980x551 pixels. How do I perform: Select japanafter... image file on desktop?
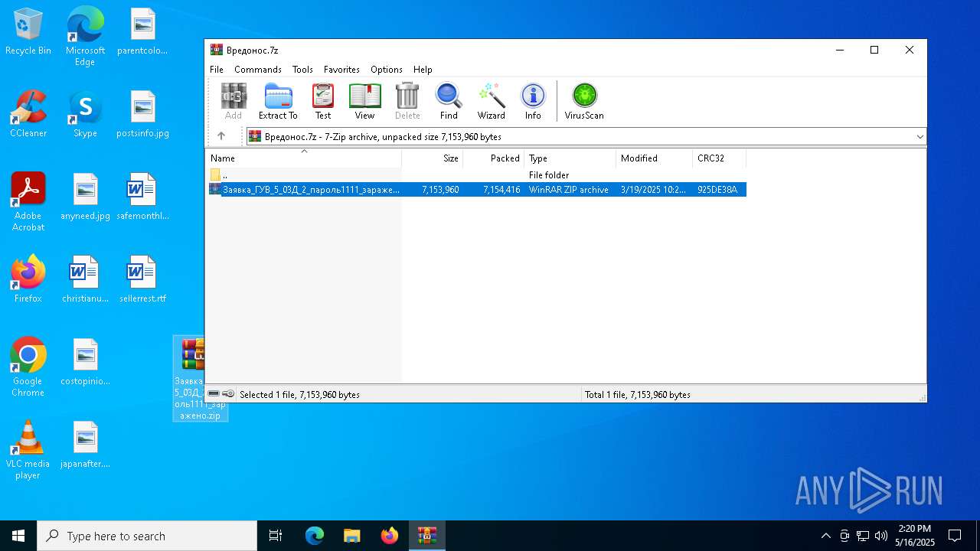85,445
